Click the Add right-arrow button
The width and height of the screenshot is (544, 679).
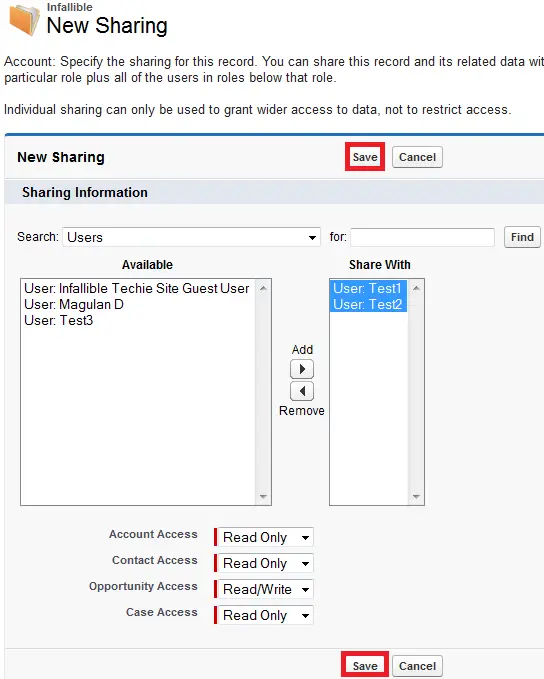tap(302, 369)
